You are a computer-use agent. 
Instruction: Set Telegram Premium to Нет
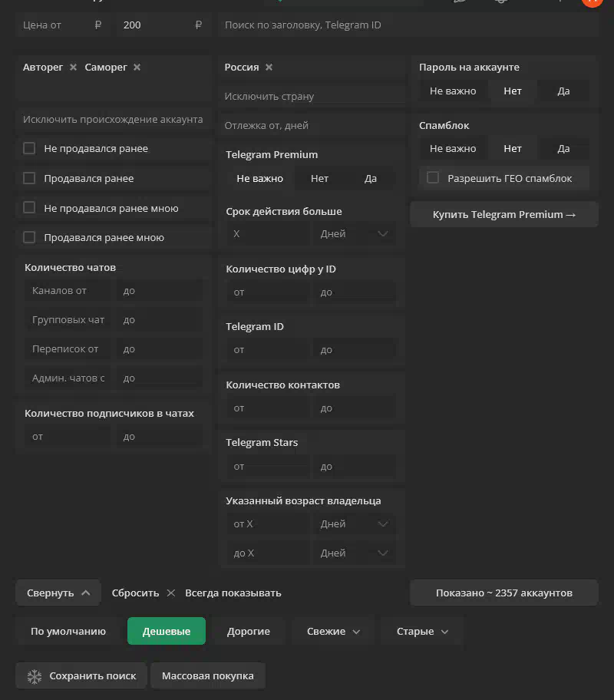coord(320,179)
